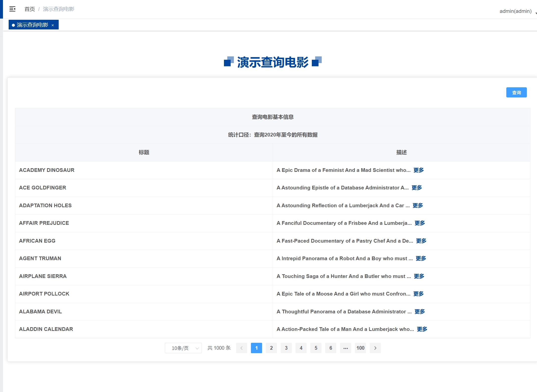Open the admin(admin) user menu
The height and width of the screenshot is (392, 537).
click(x=516, y=11)
